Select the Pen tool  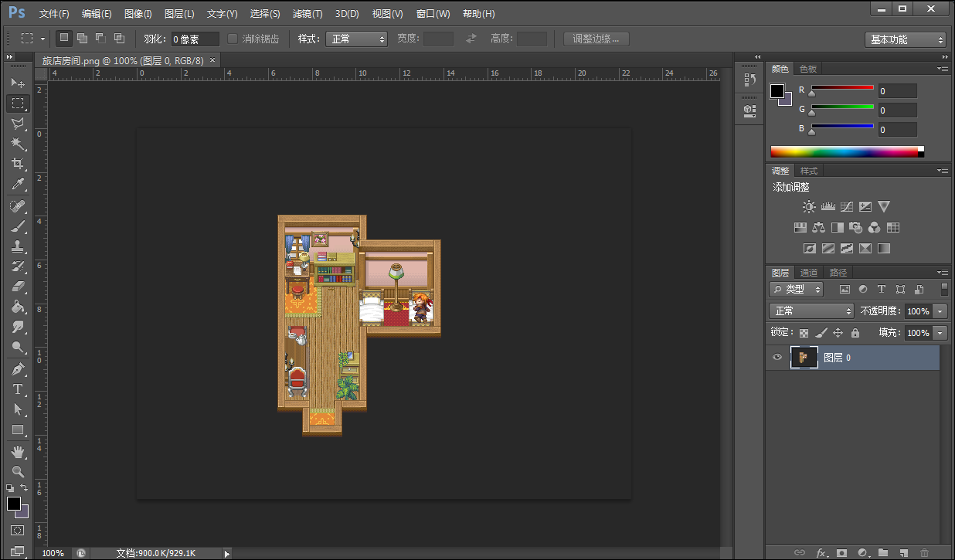tap(18, 369)
